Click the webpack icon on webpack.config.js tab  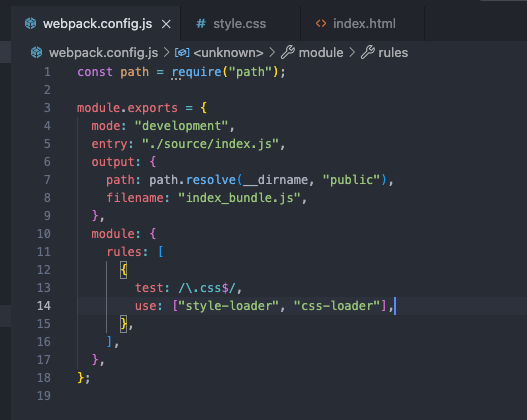click(31, 24)
